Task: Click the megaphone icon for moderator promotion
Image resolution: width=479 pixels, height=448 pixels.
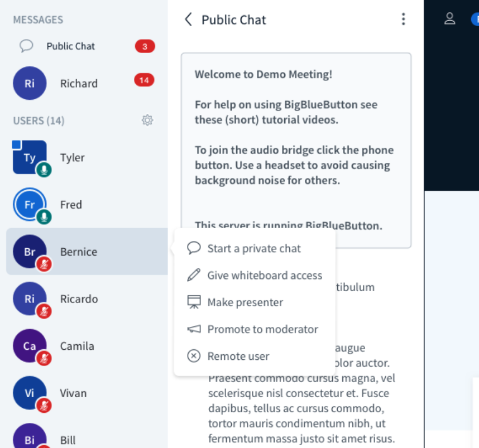Action: (194, 329)
